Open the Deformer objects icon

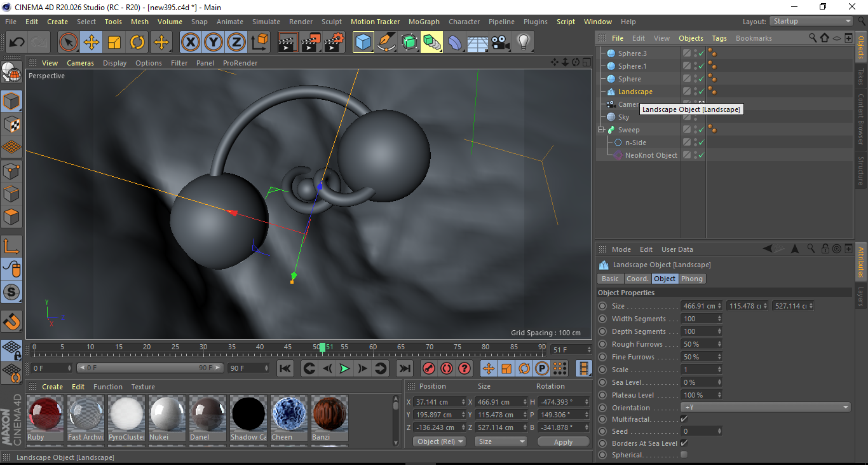(x=455, y=43)
